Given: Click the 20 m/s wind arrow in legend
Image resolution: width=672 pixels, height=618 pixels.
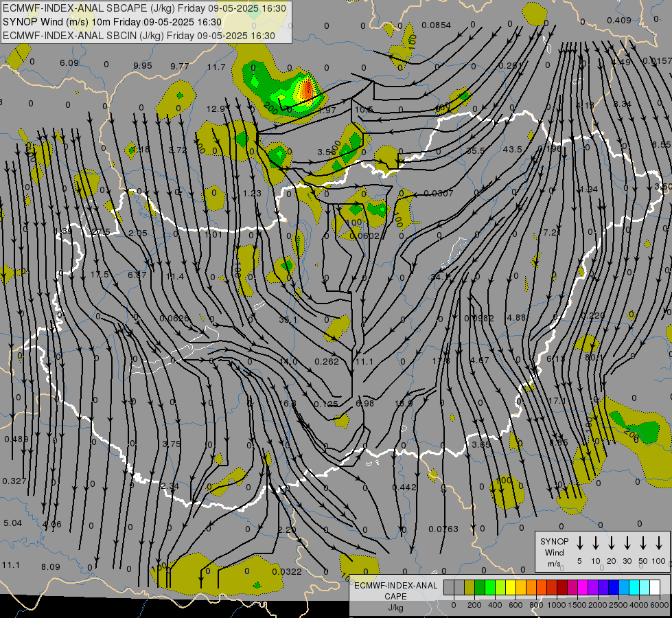Looking at the screenshot, I should pos(611,543).
